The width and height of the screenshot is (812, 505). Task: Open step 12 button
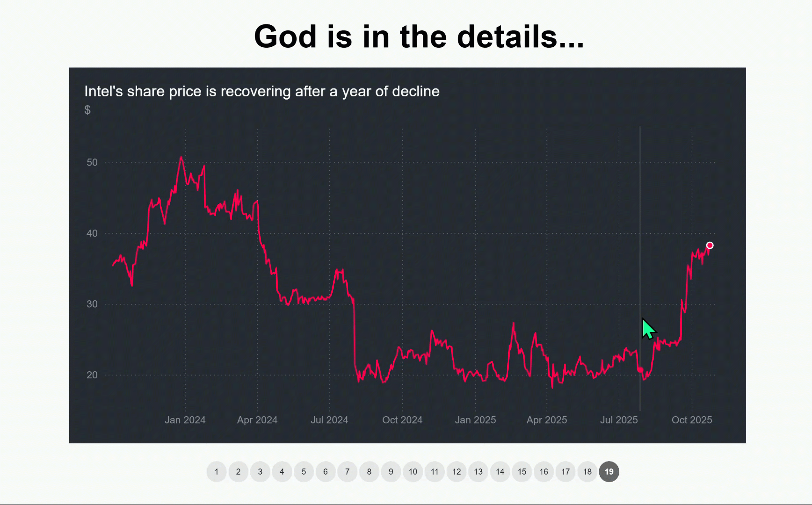pos(457,471)
